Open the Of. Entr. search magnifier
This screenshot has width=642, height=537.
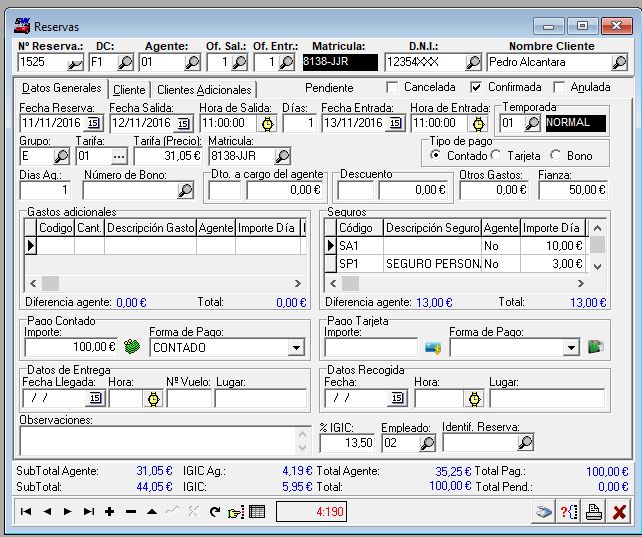point(286,63)
